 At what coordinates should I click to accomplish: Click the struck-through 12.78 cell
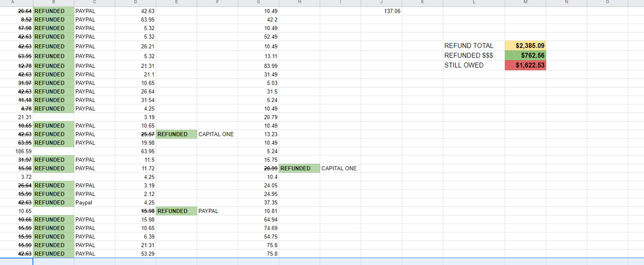click(16, 66)
